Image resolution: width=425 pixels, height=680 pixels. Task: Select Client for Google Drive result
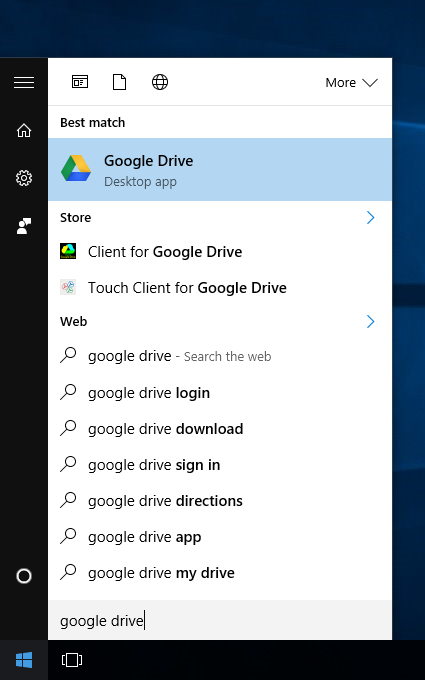[x=220, y=252]
